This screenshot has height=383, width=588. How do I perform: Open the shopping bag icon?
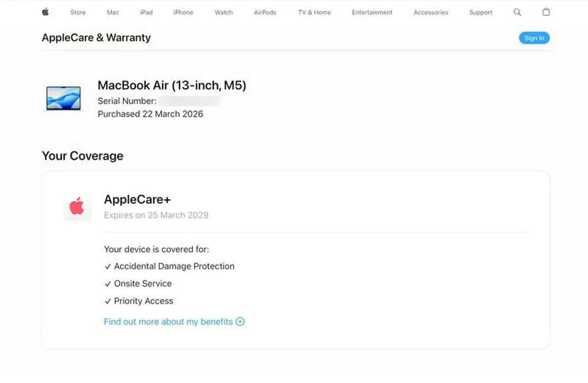(x=546, y=12)
